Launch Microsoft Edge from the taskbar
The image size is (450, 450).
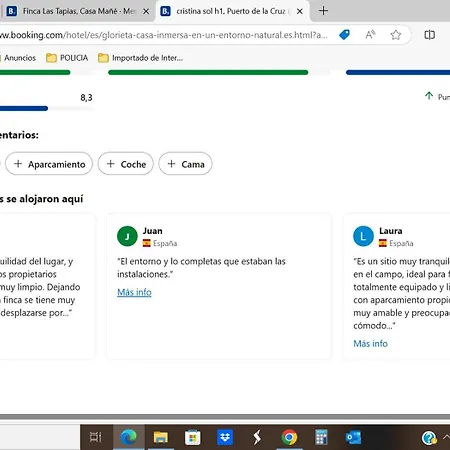pos(128,437)
